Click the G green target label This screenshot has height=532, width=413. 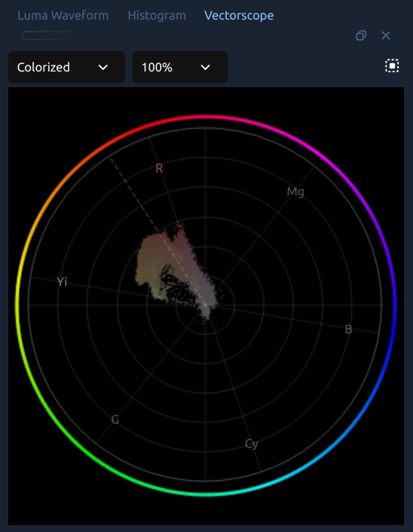coord(115,420)
